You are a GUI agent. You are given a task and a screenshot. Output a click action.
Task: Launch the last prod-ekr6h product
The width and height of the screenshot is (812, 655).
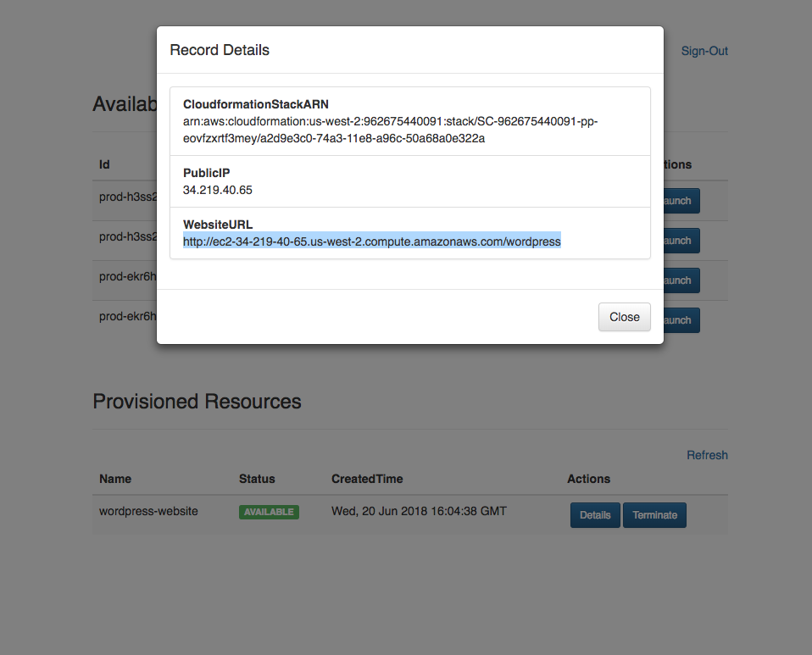pos(678,319)
